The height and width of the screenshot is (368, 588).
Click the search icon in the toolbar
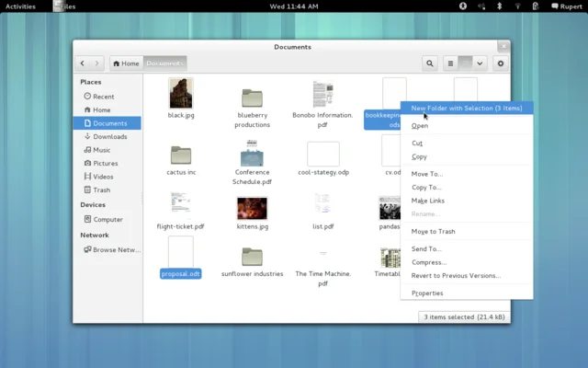point(430,63)
